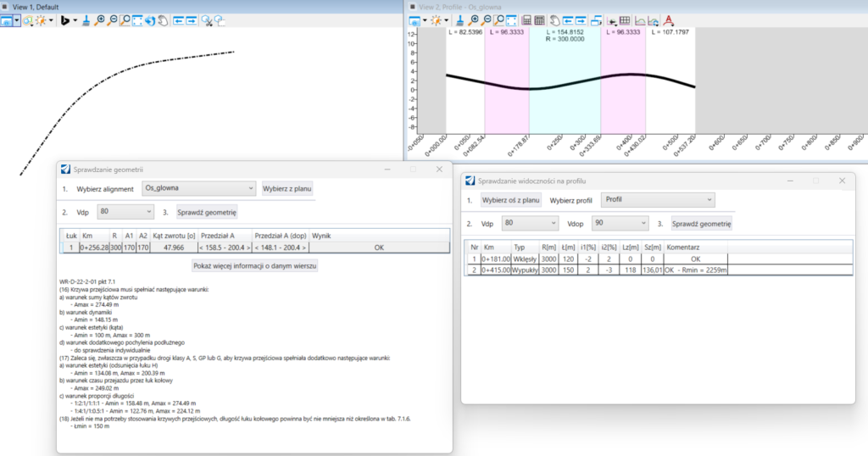
Task: Click the Bing Maps icon in View 1
Action: (x=65, y=19)
